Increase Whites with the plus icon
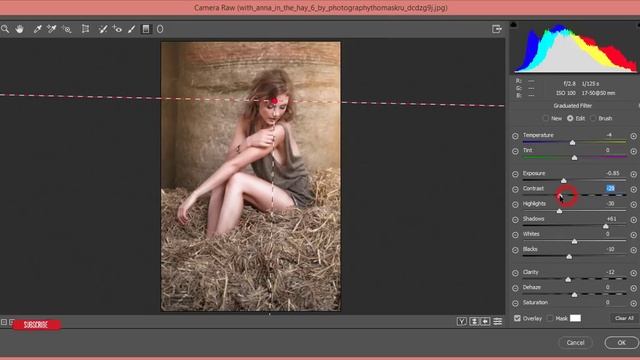The image size is (640, 360). tap(633, 235)
